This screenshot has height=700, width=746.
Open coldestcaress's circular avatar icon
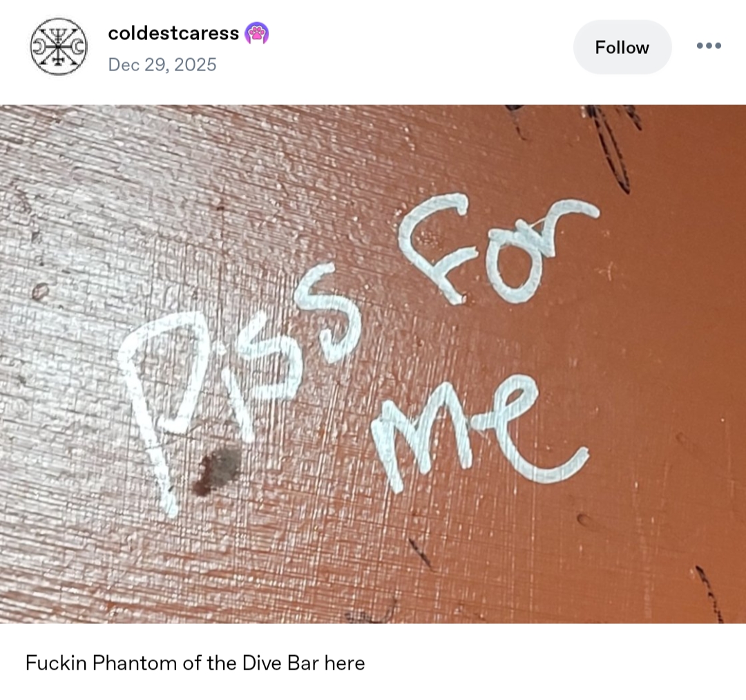pyautogui.click(x=59, y=46)
